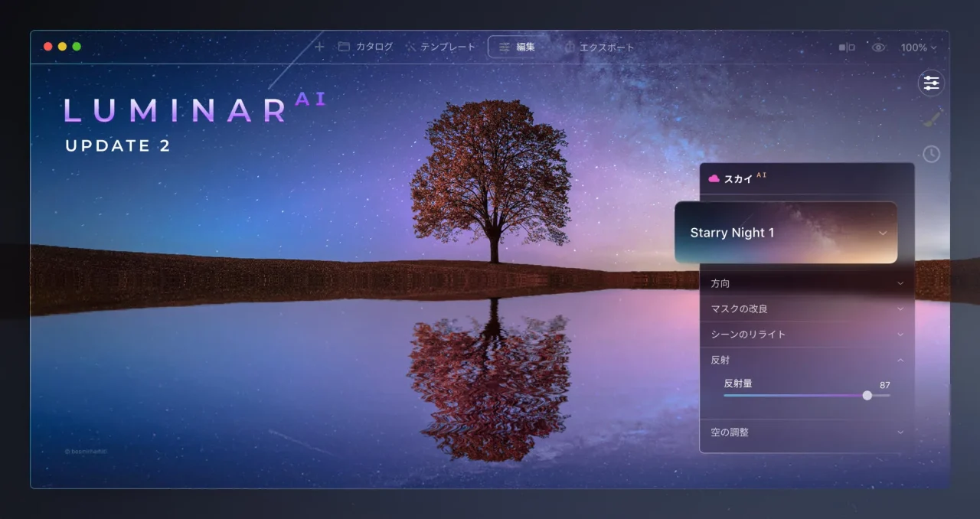
Task: Click the pink cloud スカイ AI icon
Action: 714,178
